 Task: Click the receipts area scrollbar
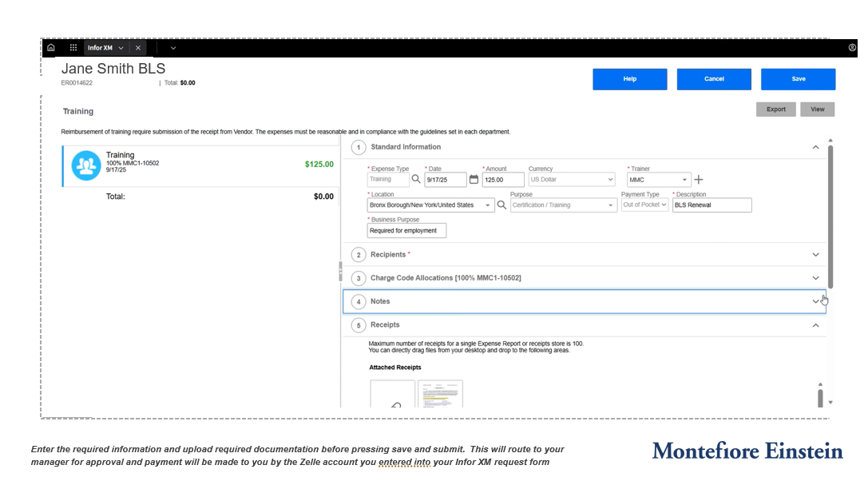[820, 398]
